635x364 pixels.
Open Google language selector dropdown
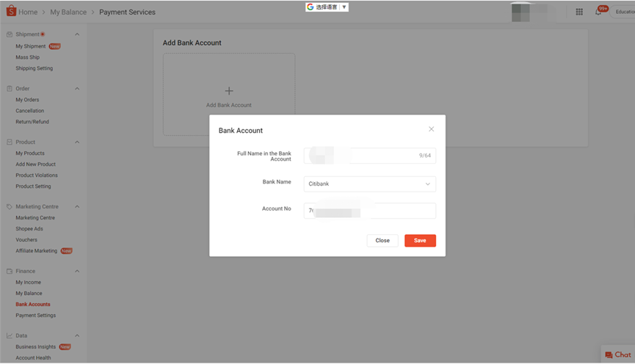pyautogui.click(x=327, y=7)
